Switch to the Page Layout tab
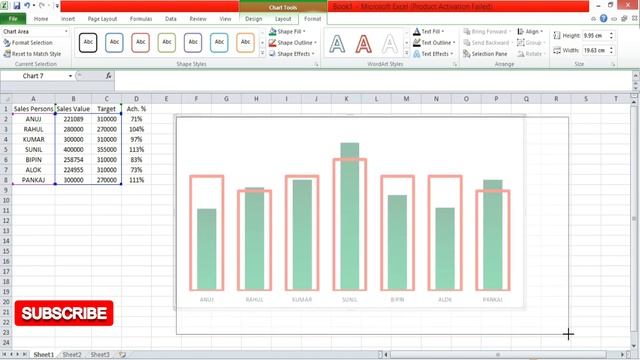Screen dimensions: 640x360 pos(102,19)
